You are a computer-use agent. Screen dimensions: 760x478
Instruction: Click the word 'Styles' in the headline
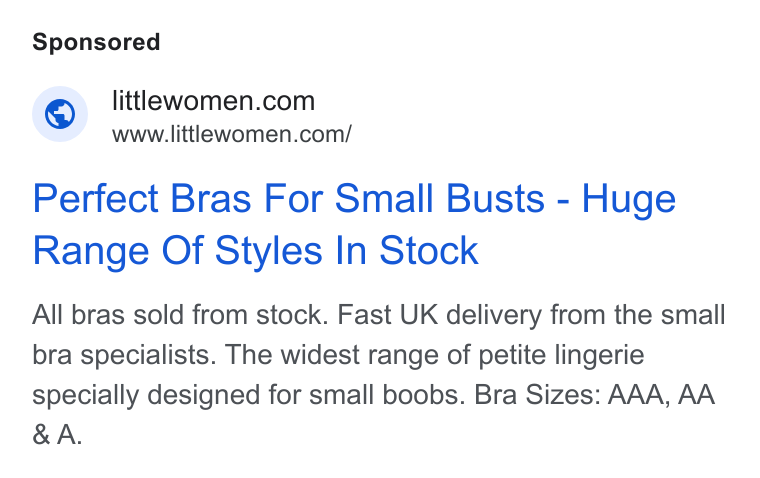tap(269, 251)
